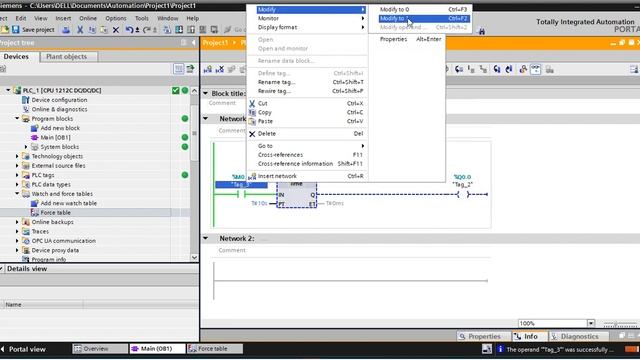This screenshot has width=640, height=360.
Task: Open the View menu
Action: (40, 18)
